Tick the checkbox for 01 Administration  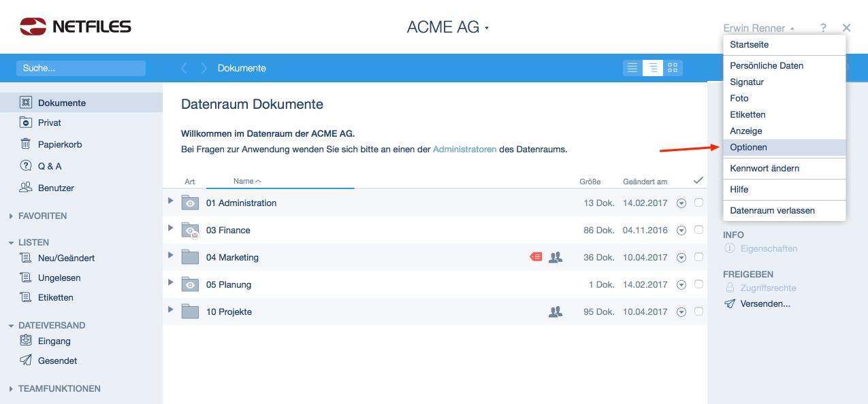tap(698, 203)
